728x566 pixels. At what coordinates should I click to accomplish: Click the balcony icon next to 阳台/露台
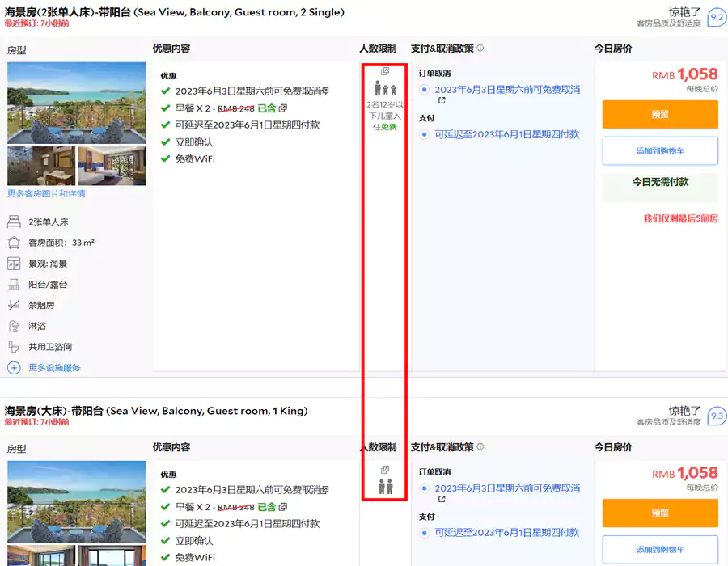tap(15, 285)
